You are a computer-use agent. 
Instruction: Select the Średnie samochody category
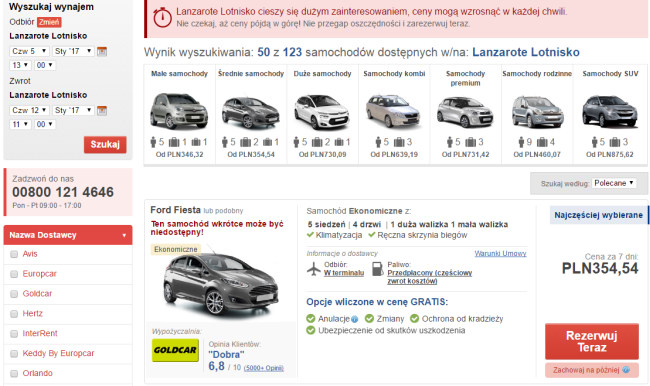[x=251, y=114]
